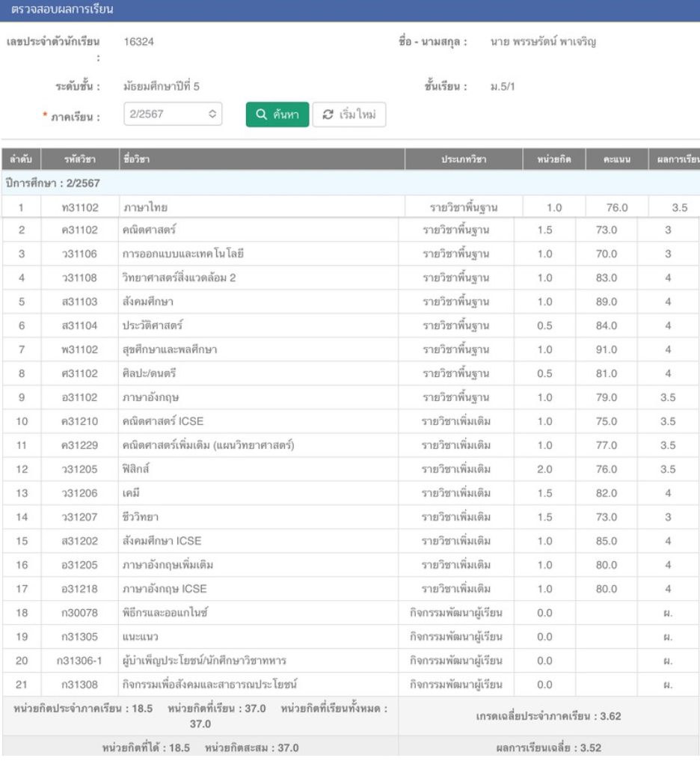Click the ผลการเรียน column header
Screen dimensions: 700x761
click(675, 159)
